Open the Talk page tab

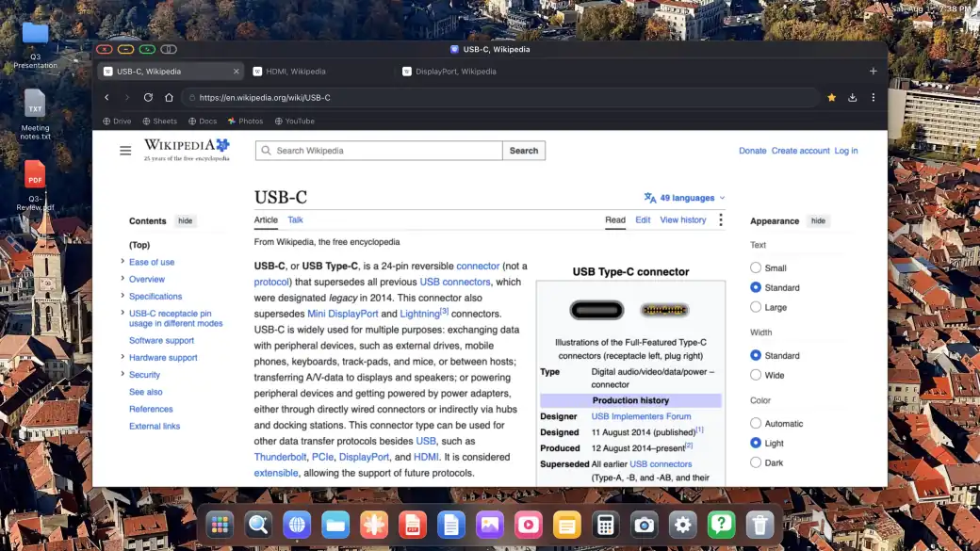point(295,219)
